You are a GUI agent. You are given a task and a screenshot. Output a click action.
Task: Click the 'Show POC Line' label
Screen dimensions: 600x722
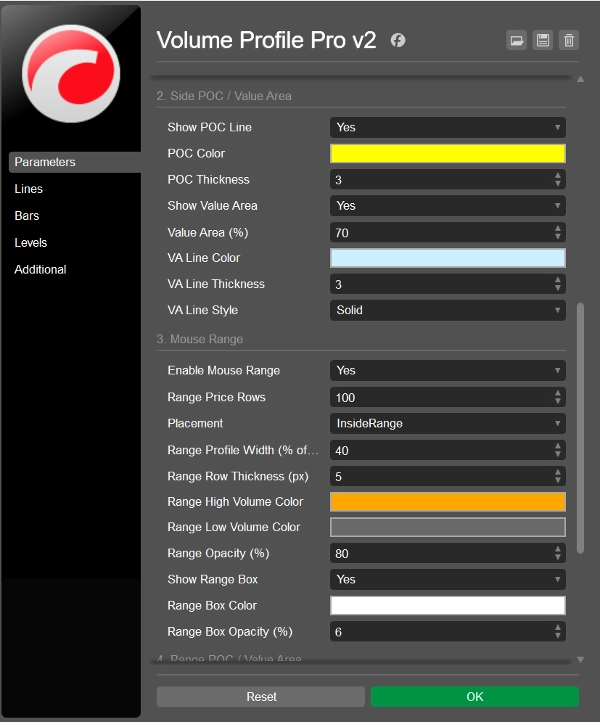tap(210, 128)
